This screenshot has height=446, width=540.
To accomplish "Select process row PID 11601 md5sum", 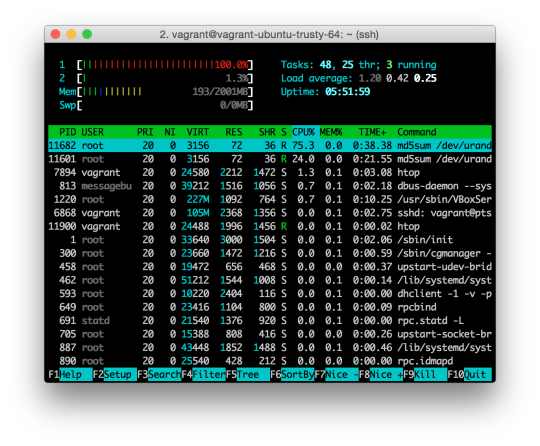I will point(270,159).
